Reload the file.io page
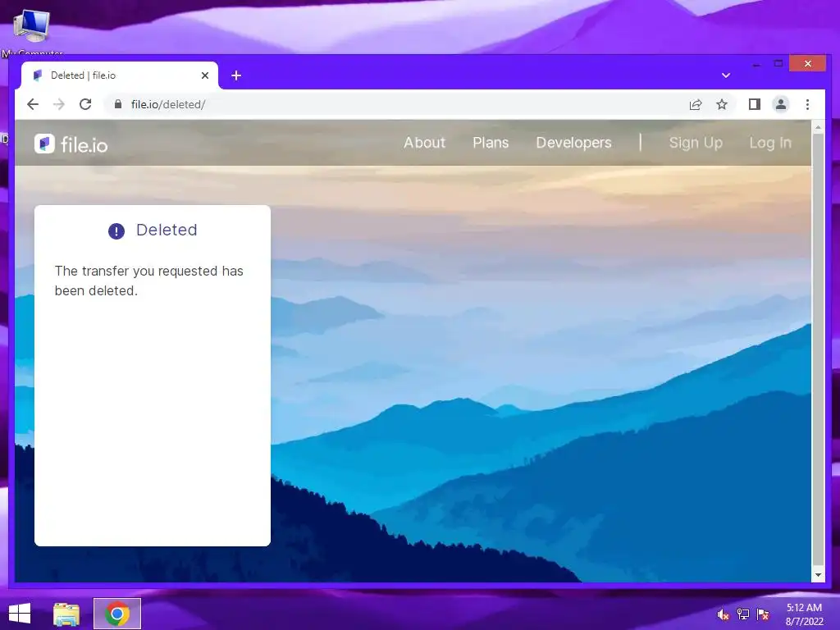 click(x=85, y=104)
